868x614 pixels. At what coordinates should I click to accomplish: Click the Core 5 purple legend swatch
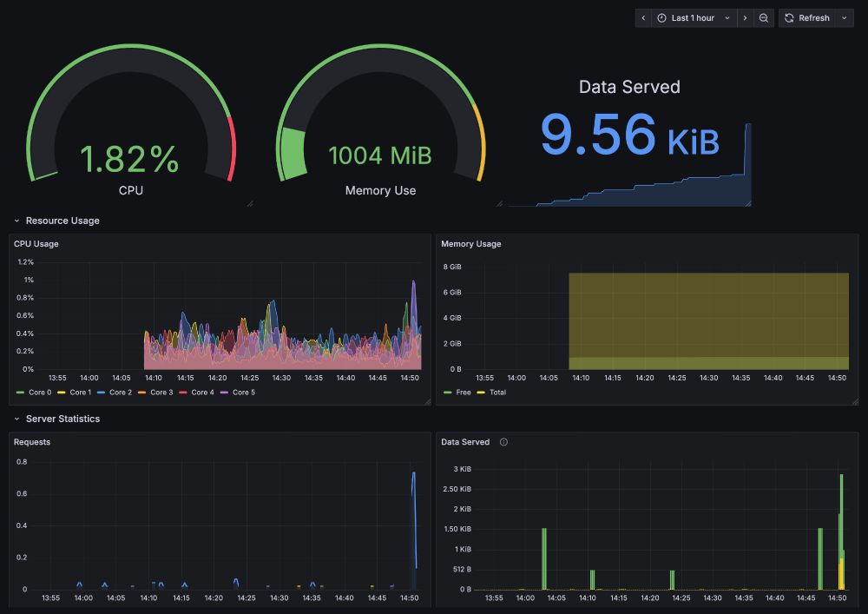(x=224, y=392)
